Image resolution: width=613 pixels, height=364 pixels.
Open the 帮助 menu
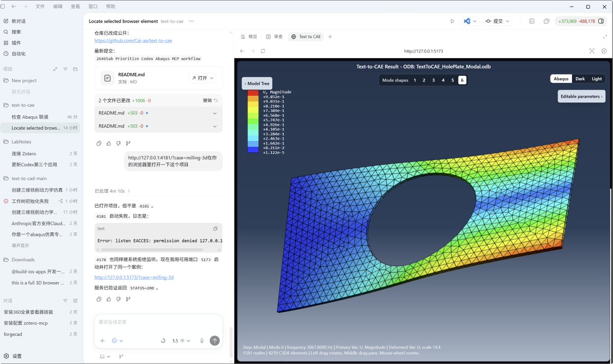click(110, 7)
